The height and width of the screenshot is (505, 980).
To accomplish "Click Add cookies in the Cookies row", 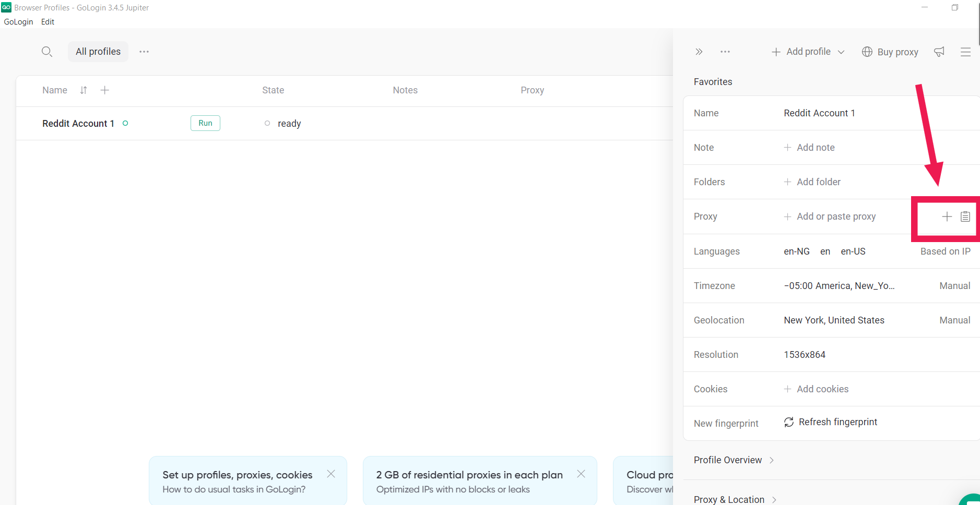I will pos(816,389).
